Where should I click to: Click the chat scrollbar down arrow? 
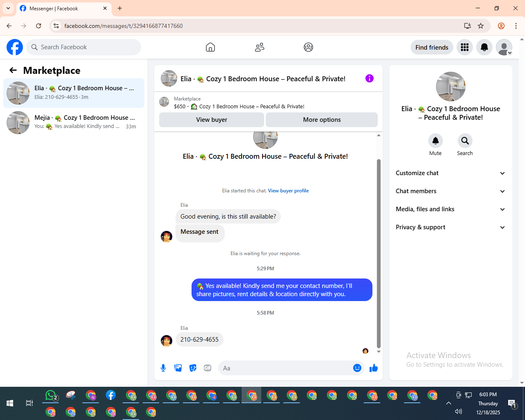point(379,352)
